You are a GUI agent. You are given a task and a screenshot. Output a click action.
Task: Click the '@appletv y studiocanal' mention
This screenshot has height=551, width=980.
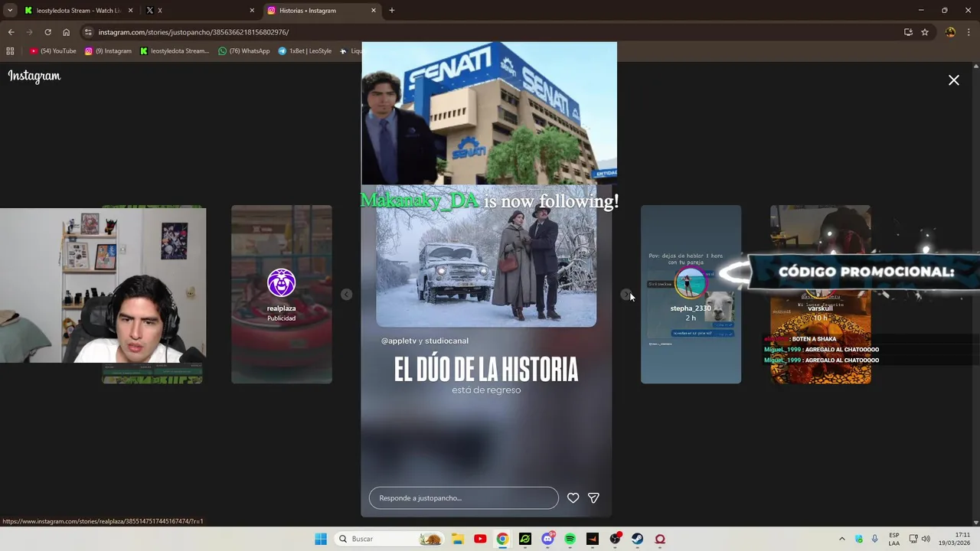[x=425, y=341]
